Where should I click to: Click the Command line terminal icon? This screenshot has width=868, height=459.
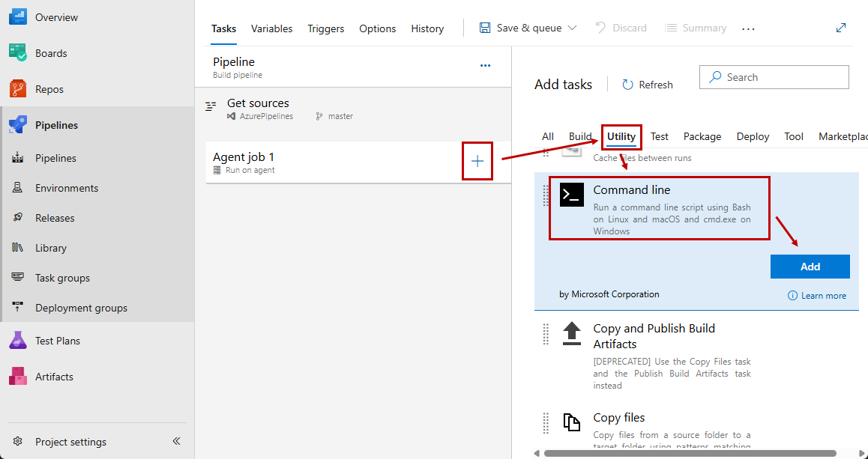pos(572,195)
